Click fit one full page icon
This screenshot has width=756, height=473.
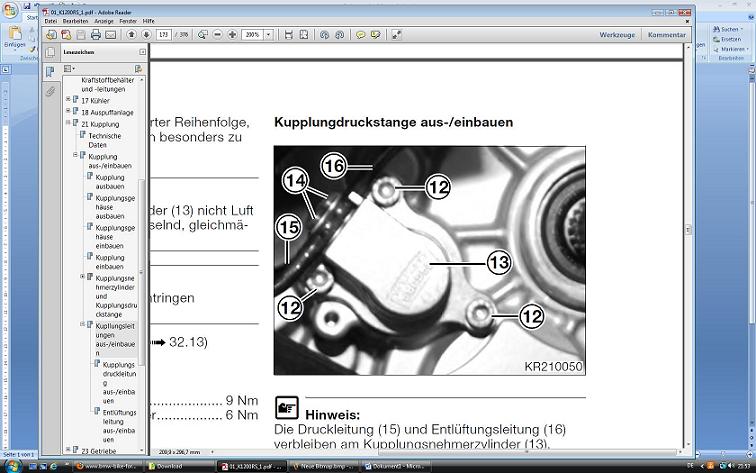[304, 35]
